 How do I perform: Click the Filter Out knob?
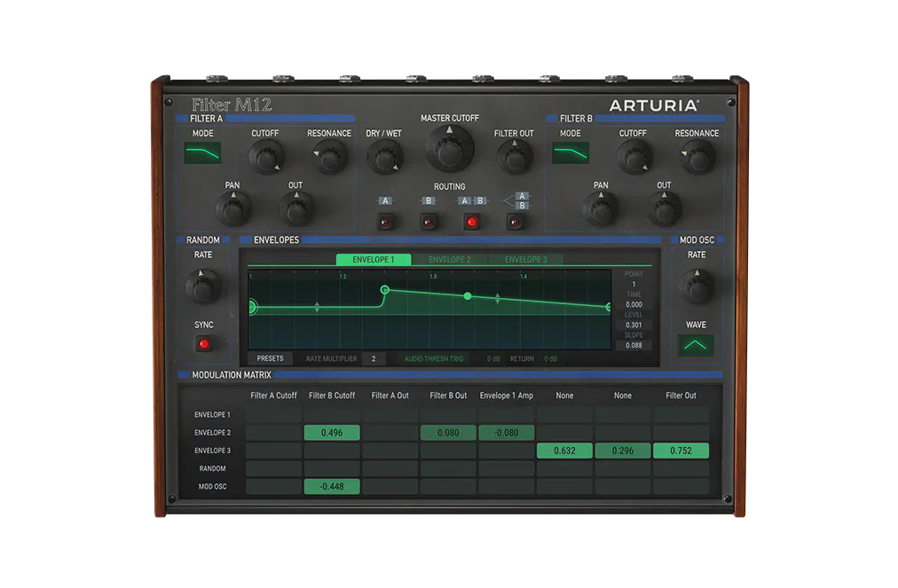point(514,159)
